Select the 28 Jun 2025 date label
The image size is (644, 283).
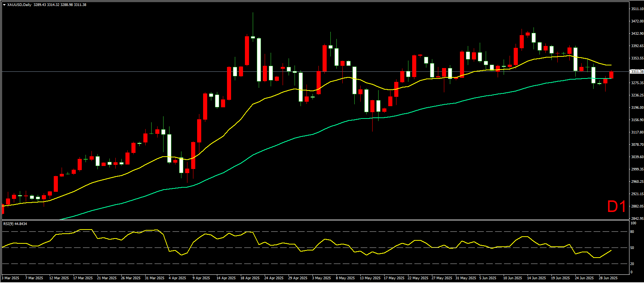coord(608,278)
